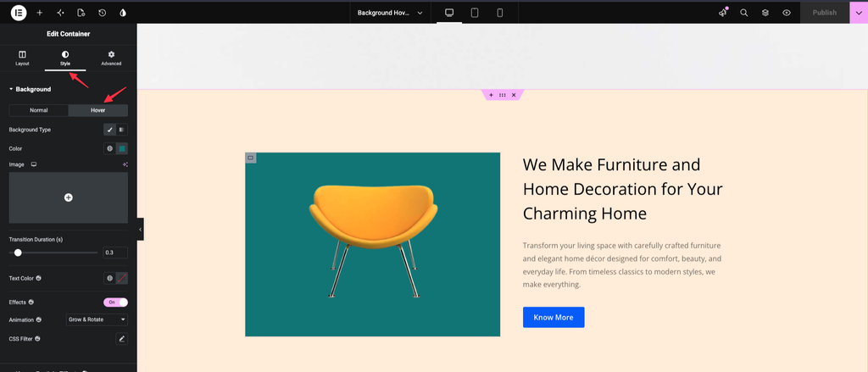The image size is (868, 372).
Task: Open global colors globe for Text Color
Action: [x=109, y=278]
